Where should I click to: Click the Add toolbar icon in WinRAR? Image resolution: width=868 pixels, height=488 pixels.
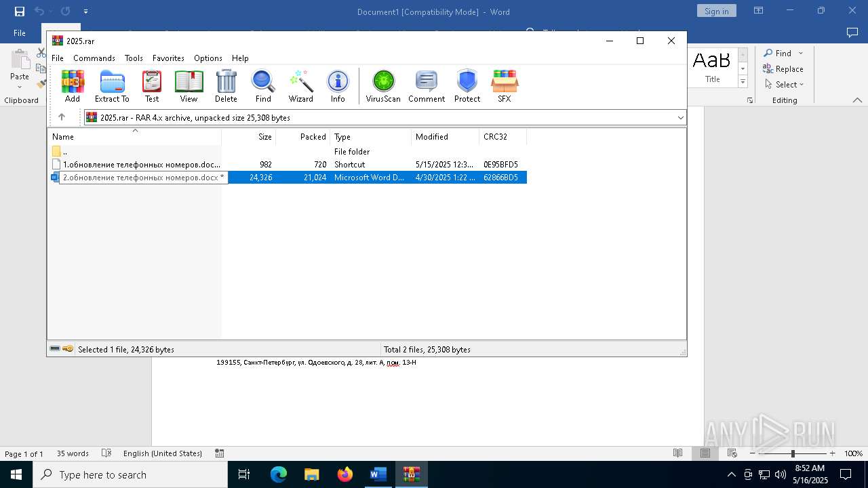[x=73, y=86]
